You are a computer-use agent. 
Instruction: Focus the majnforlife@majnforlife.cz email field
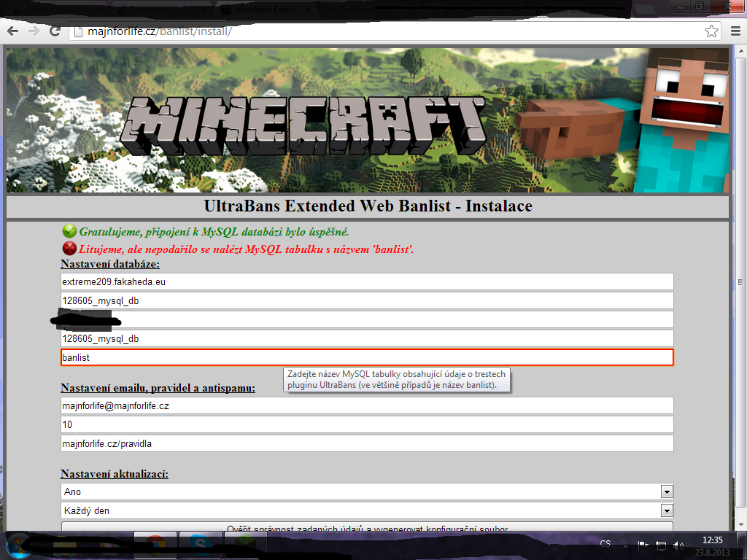(368, 405)
